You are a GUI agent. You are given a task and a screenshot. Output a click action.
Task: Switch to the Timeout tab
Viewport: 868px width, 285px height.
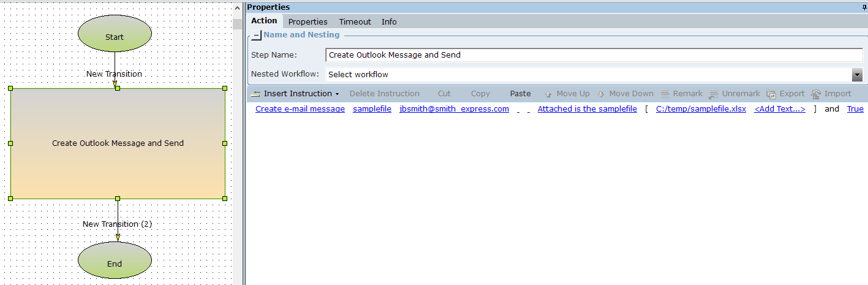pos(355,21)
